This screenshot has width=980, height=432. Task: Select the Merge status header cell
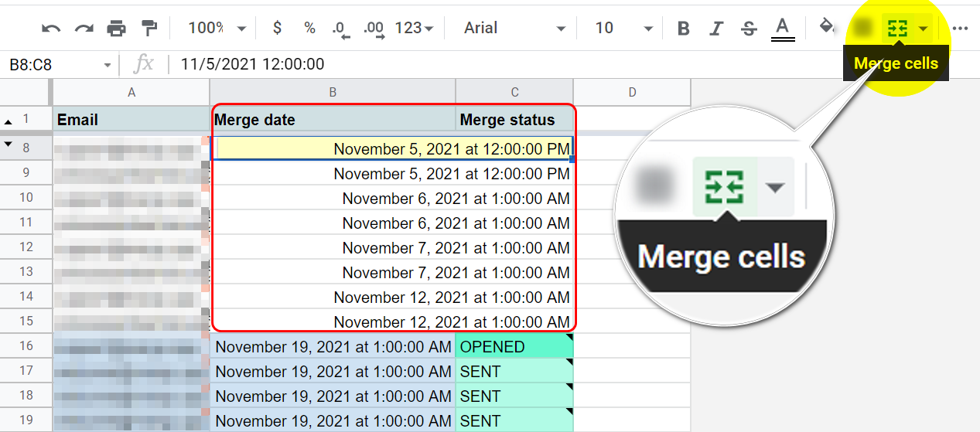coord(514,120)
